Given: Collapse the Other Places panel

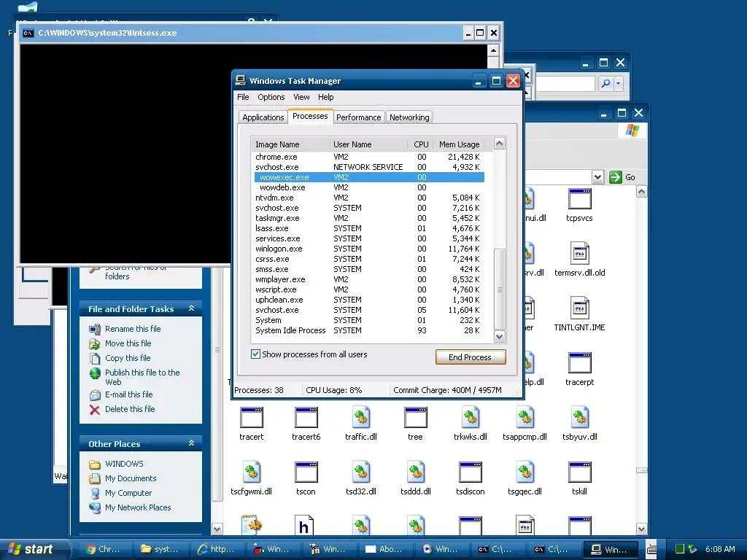Looking at the screenshot, I should tap(192, 443).
